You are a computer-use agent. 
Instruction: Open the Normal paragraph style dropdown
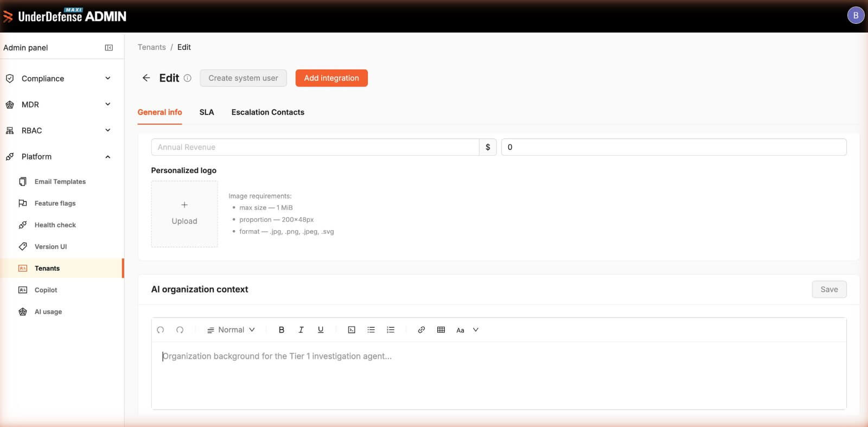(231, 330)
